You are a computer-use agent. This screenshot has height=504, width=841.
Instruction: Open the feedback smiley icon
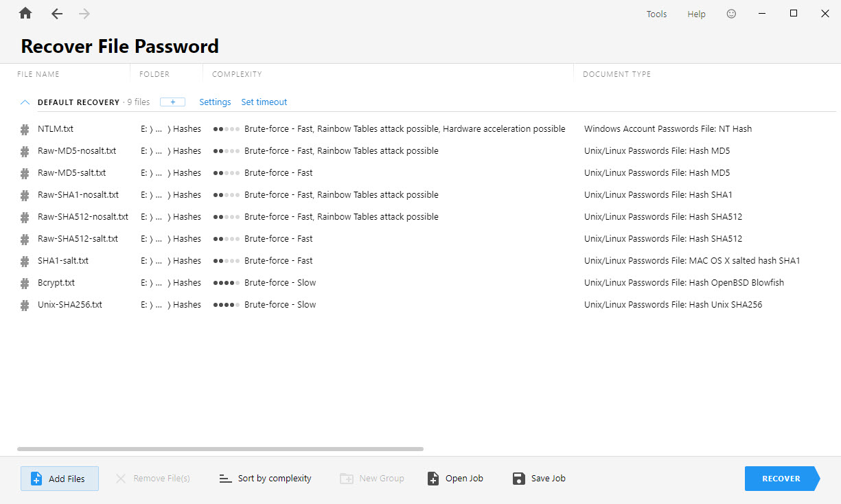pos(731,13)
